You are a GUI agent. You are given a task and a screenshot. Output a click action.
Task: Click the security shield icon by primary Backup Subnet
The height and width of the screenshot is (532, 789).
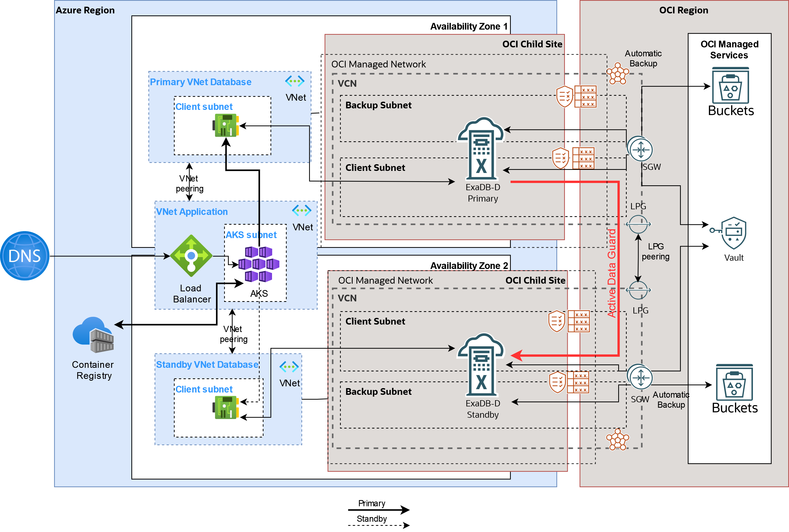tap(565, 96)
